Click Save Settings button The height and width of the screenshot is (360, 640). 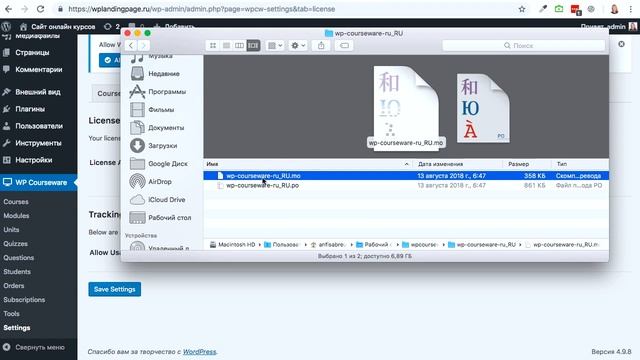tap(115, 289)
